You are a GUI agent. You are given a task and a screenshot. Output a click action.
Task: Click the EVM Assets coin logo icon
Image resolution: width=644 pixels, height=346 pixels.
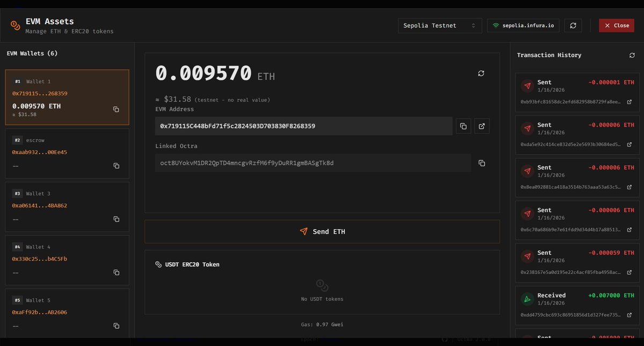click(15, 25)
